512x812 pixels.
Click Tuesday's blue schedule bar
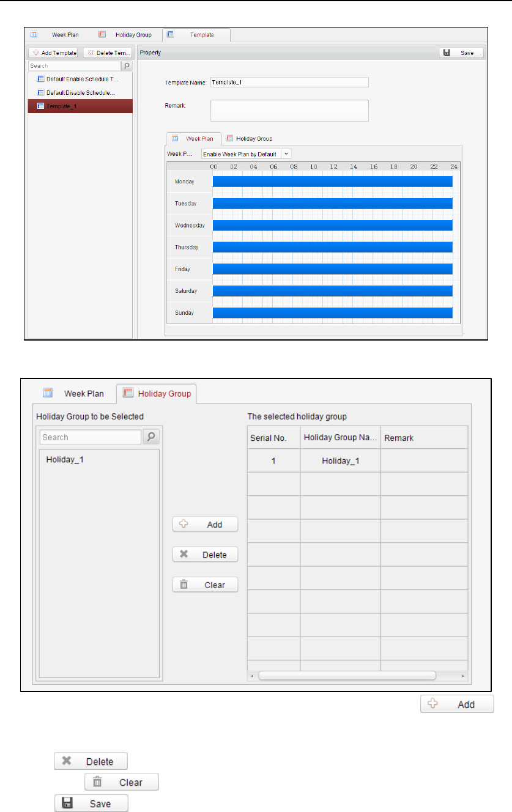coord(332,203)
